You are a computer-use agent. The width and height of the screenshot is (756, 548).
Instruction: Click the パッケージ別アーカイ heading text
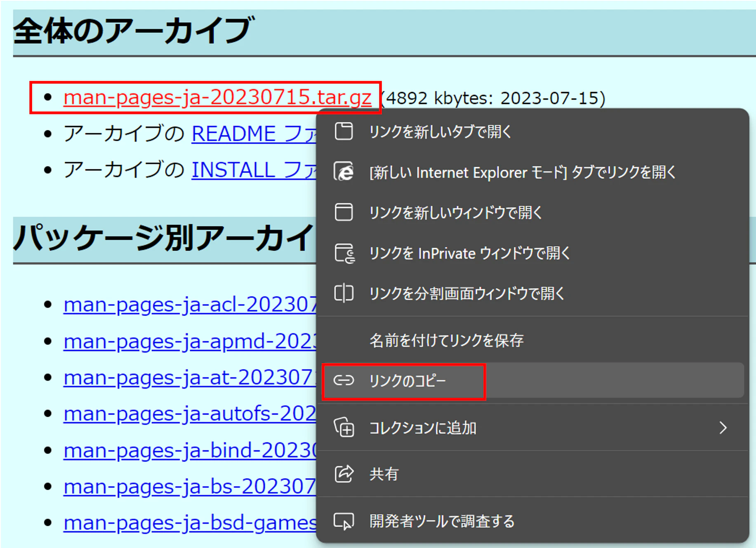tap(165, 238)
